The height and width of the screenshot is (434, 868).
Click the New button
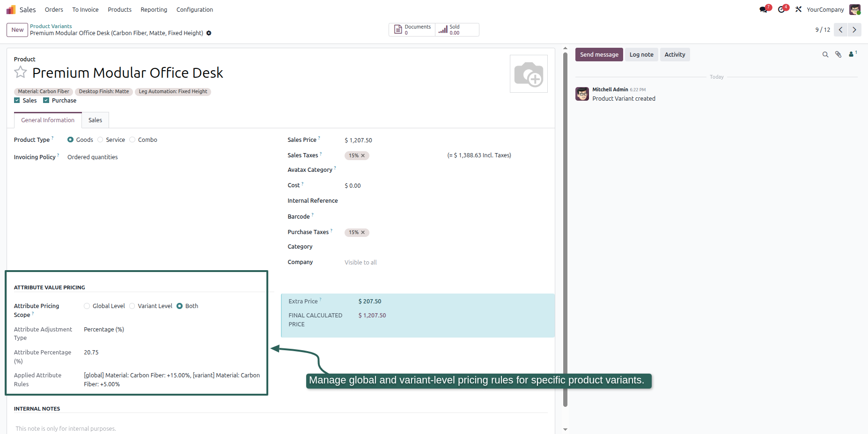tap(17, 30)
